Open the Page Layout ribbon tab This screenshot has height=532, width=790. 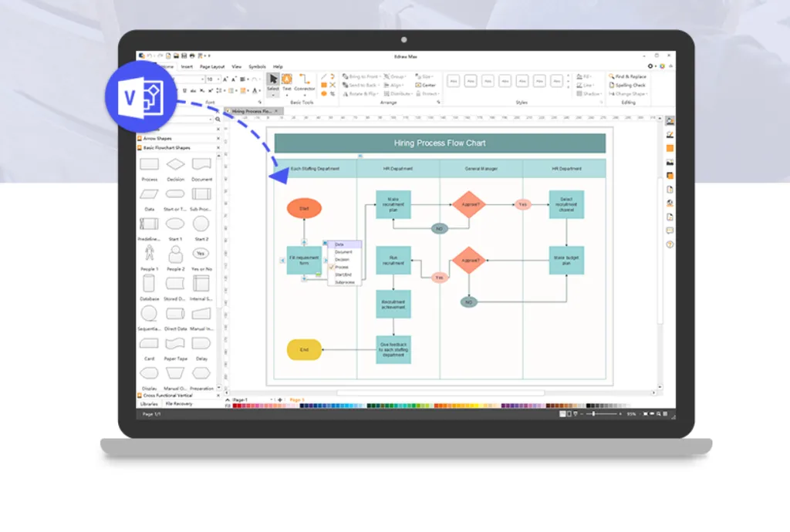point(212,67)
